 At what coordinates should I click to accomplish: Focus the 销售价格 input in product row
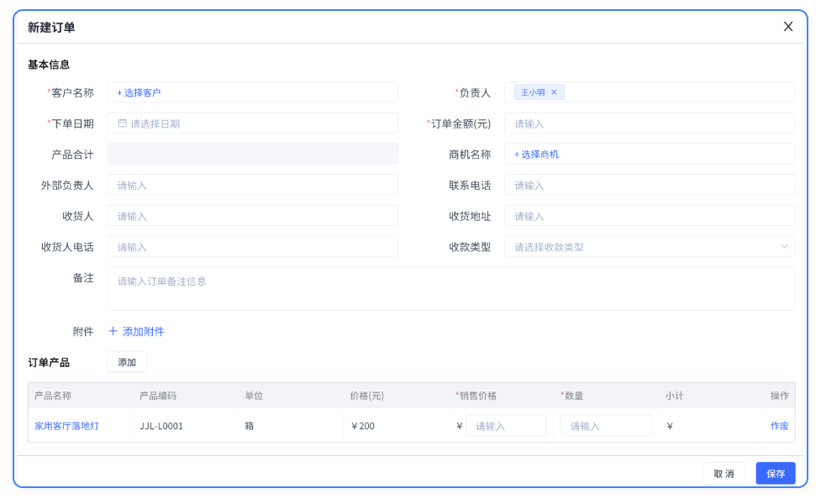click(x=506, y=426)
